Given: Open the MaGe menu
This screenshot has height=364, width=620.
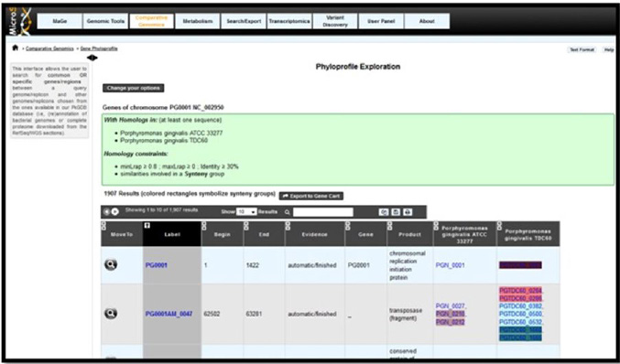Looking at the screenshot, I should (60, 21).
